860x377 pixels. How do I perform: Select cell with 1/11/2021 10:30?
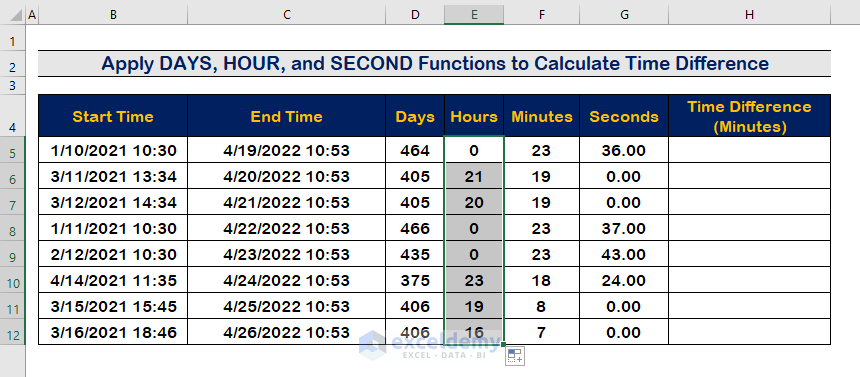[113, 228]
